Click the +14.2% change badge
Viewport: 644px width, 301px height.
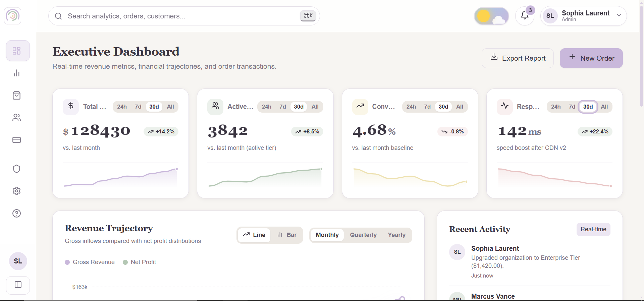click(x=161, y=131)
